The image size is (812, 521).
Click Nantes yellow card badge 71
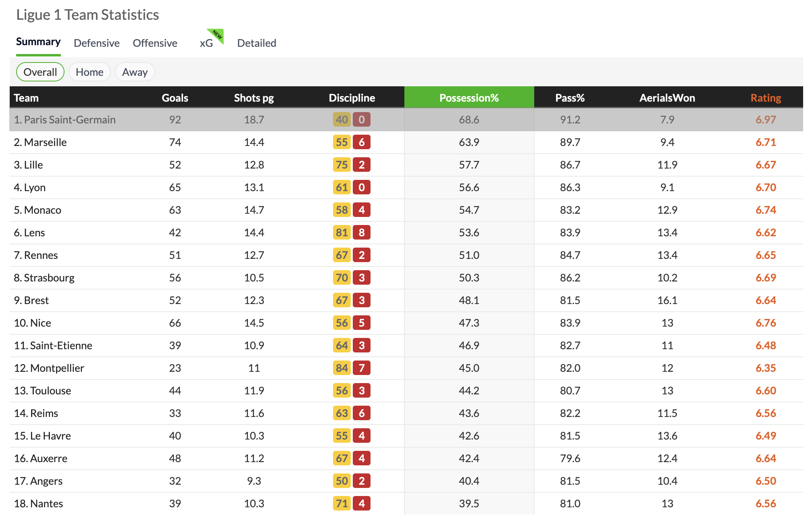pos(342,504)
